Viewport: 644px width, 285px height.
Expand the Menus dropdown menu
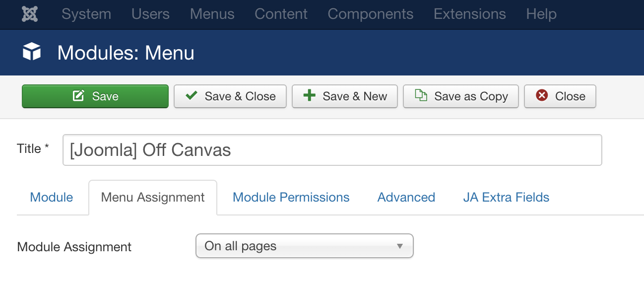coord(212,14)
